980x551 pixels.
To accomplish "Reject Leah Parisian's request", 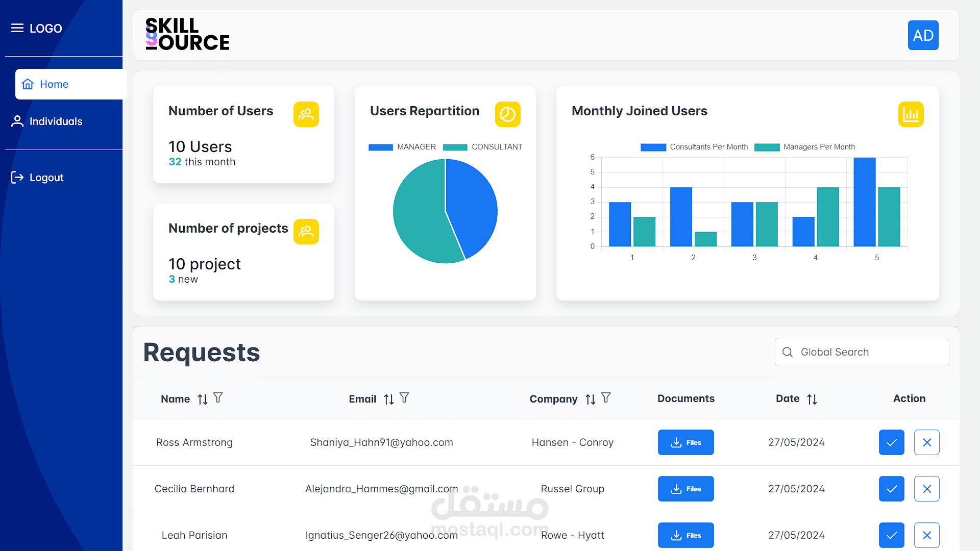I will point(927,535).
